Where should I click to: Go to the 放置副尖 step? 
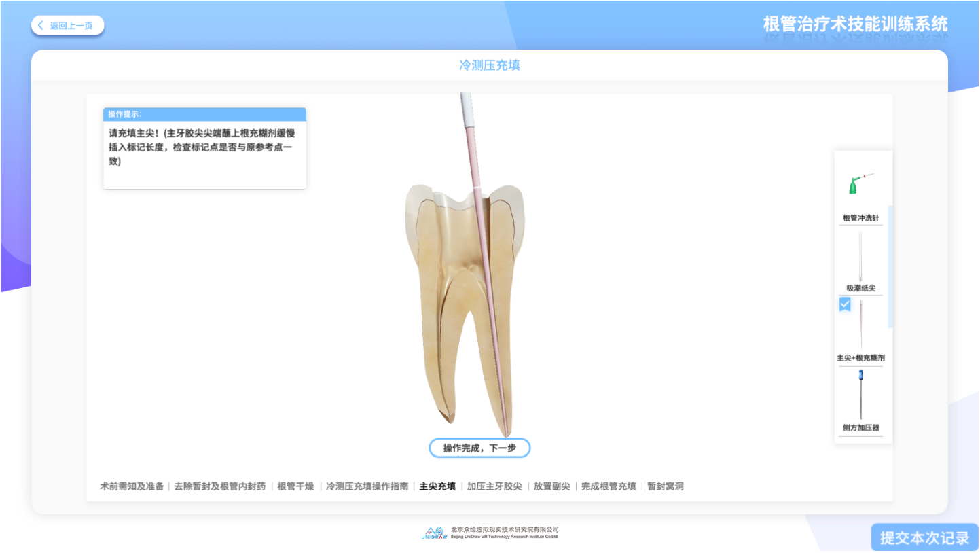click(551, 486)
